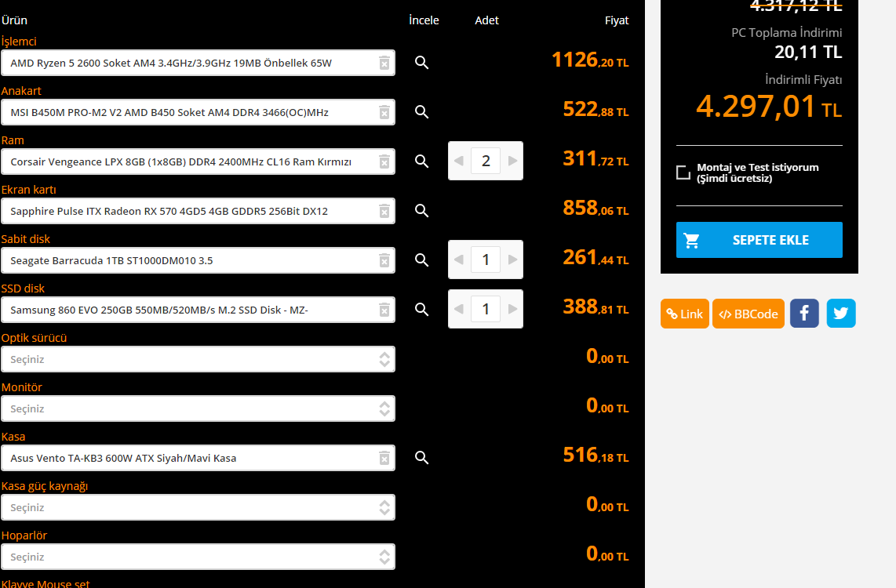Get the BBCode for this build
Image resolution: width=896 pixels, height=588 pixels.
748,314
